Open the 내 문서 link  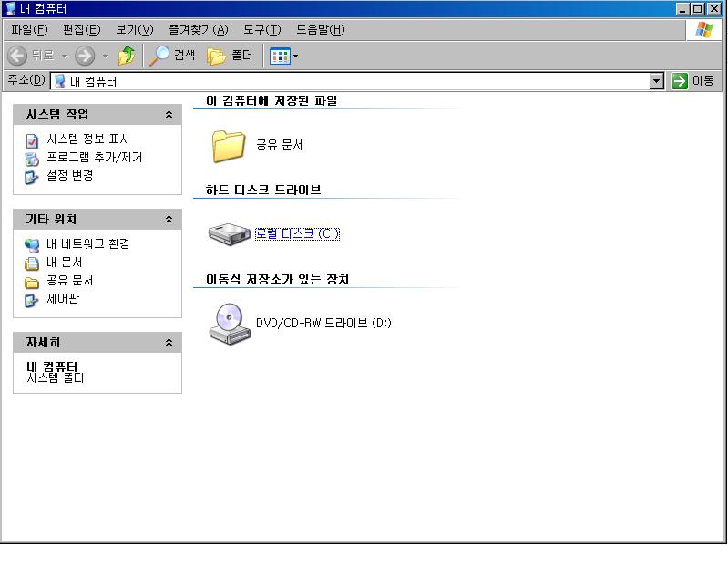pos(64,263)
